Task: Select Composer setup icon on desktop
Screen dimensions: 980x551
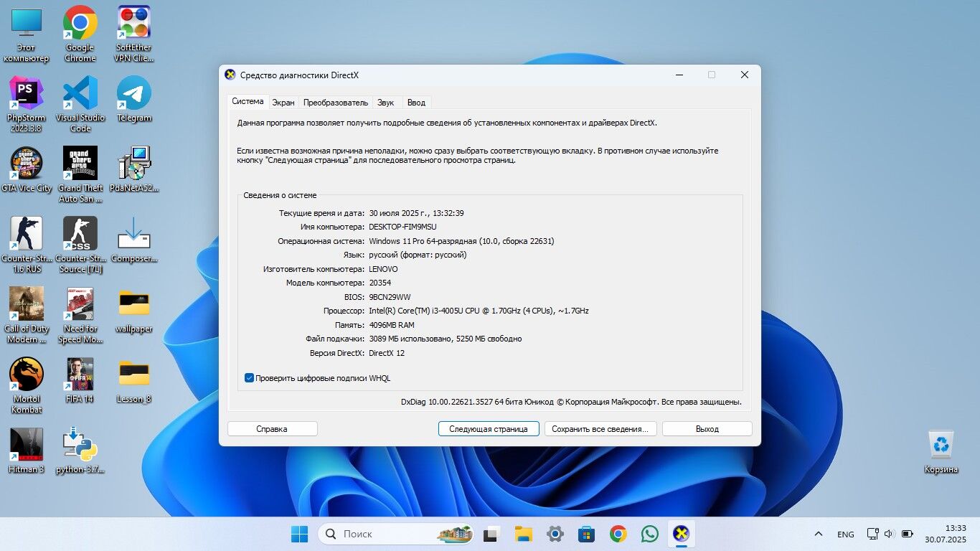Action: tap(134, 240)
